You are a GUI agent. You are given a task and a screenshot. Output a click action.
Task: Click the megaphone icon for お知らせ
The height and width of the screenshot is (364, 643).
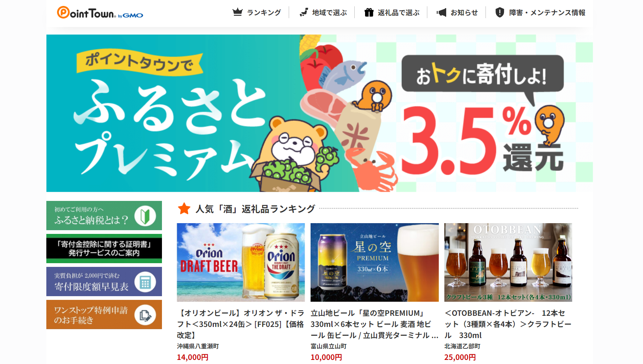pos(441,12)
